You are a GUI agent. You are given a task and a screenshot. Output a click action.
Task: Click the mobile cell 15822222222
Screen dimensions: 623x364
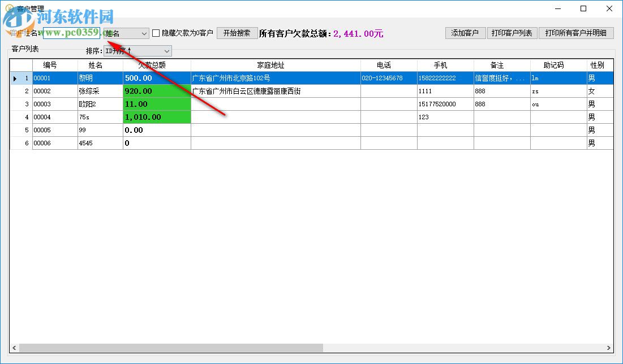(x=445, y=78)
